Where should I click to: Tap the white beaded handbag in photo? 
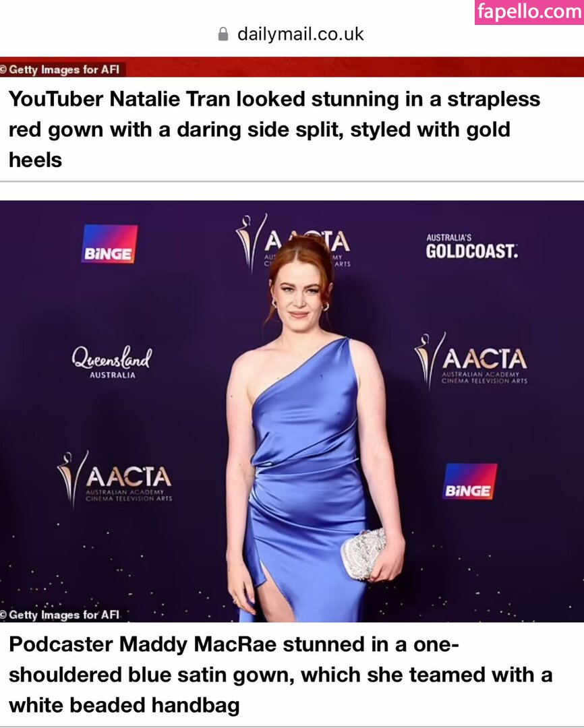[x=363, y=554]
